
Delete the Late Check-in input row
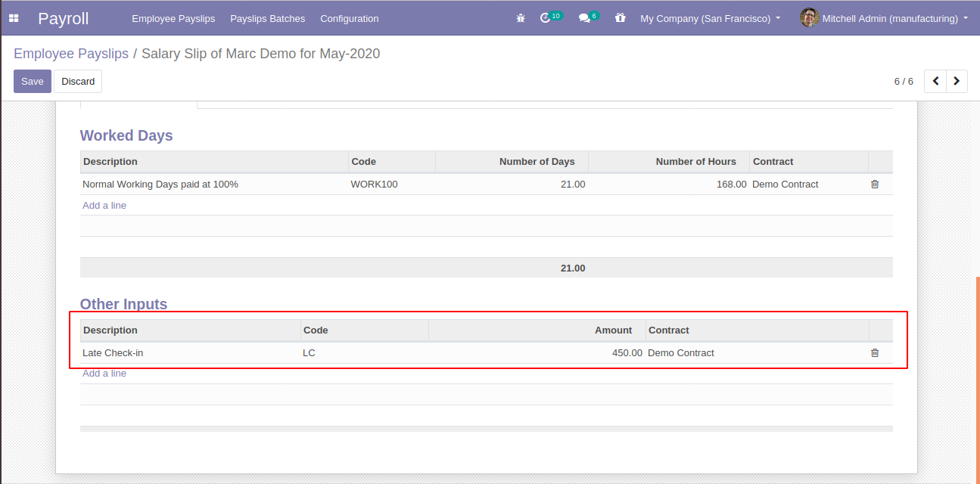875,352
